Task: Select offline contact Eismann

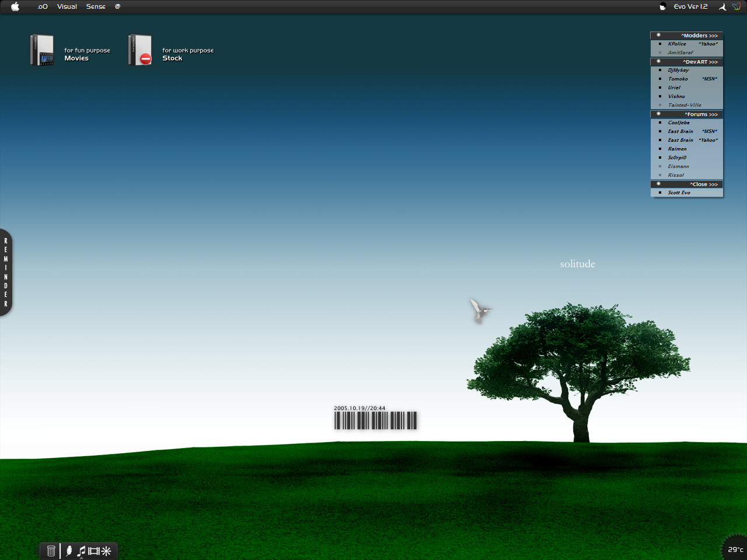Action: click(x=678, y=166)
